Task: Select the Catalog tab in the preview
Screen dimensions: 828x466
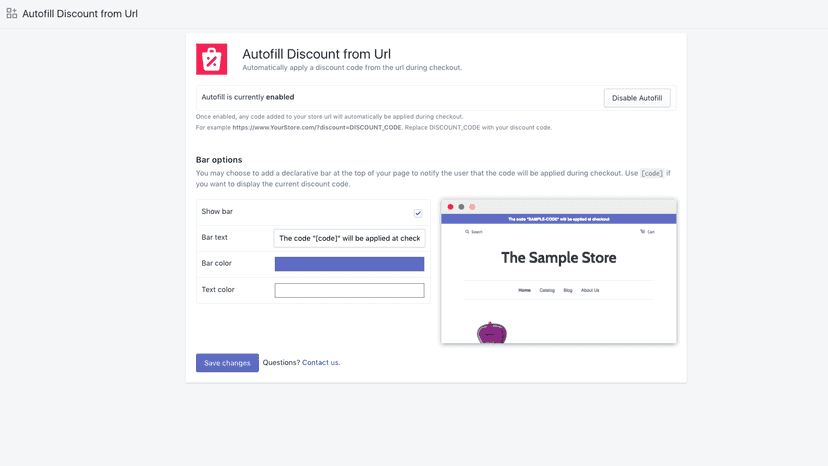Action: 547,290
